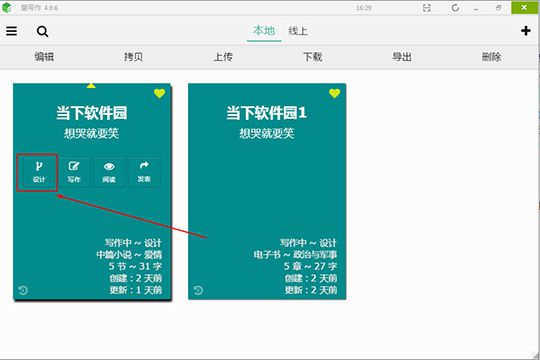The height and width of the screenshot is (360, 540).
Task: Click the refresh icon in the title bar
Action: tap(455, 8)
